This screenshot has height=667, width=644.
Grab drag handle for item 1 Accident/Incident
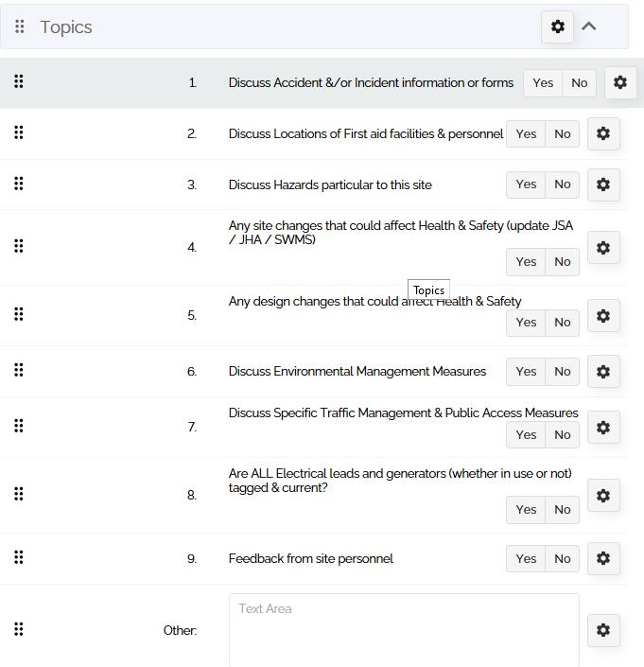(x=19, y=81)
